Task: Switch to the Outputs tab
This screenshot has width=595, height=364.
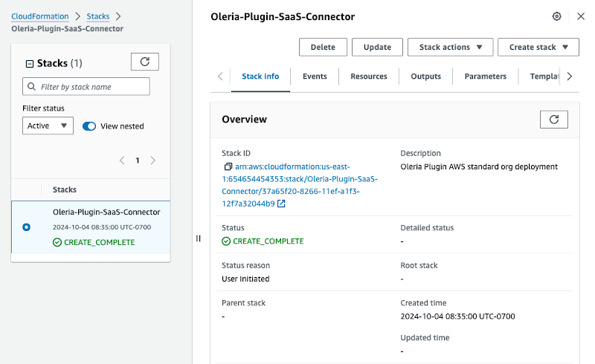Action: (425, 77)
